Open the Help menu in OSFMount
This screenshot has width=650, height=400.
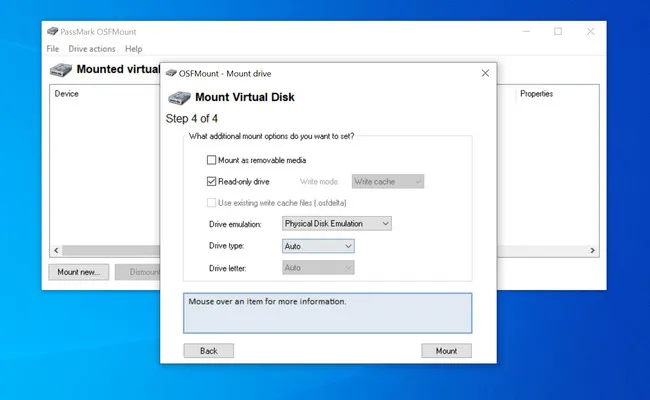(x=133, y=49)
